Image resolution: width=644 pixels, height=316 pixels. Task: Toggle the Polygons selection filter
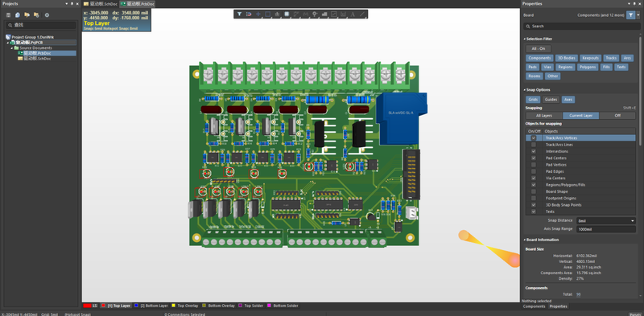click(588, 67)
